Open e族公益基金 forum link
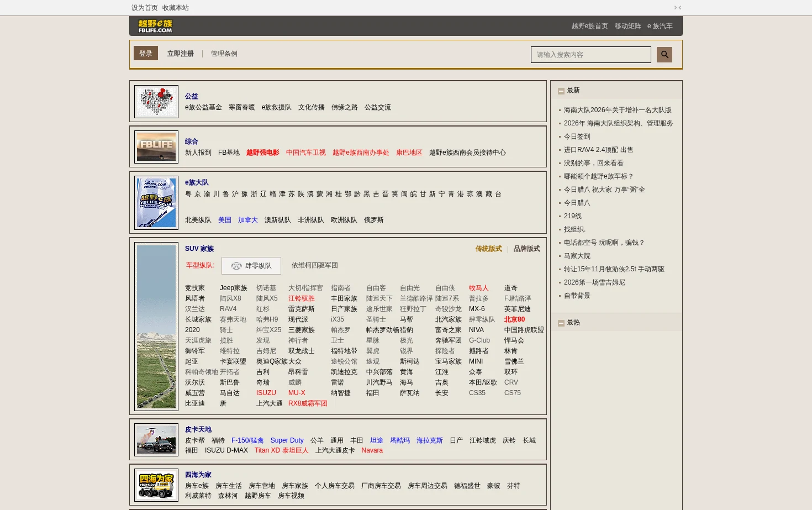 pyautogui.click(x=203, y=107)
